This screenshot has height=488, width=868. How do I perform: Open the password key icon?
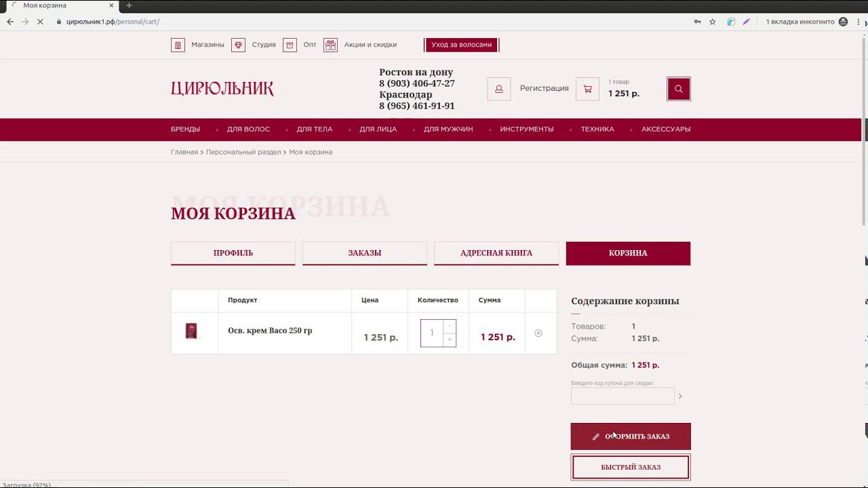(x=697, y=22)
